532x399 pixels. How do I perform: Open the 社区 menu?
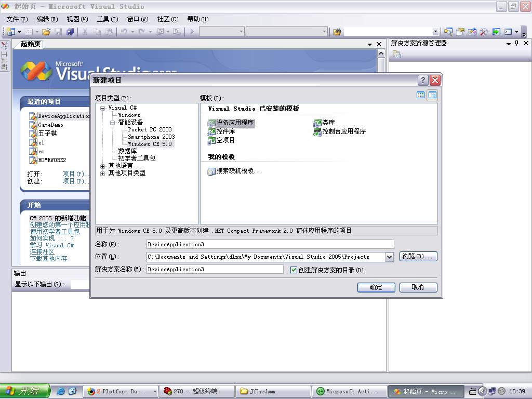tap(168, 19)
